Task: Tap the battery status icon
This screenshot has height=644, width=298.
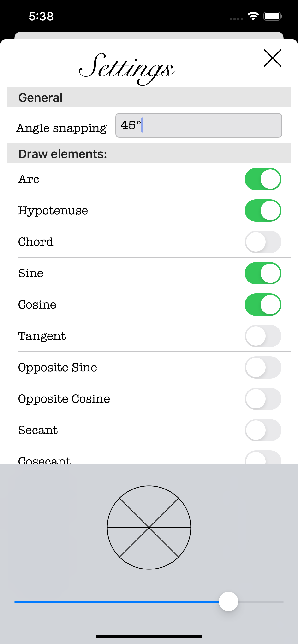Action: [x=273, y=16]
